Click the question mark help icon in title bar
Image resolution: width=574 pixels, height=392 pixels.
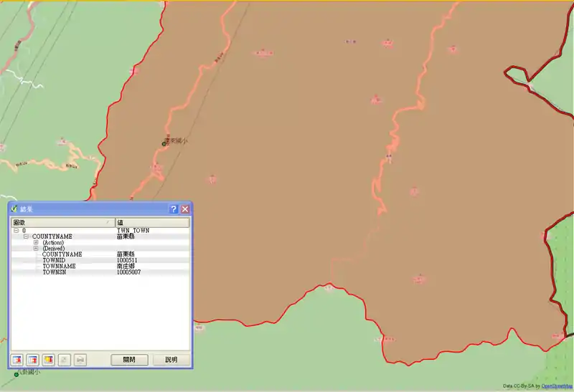(x=173, y=209)
